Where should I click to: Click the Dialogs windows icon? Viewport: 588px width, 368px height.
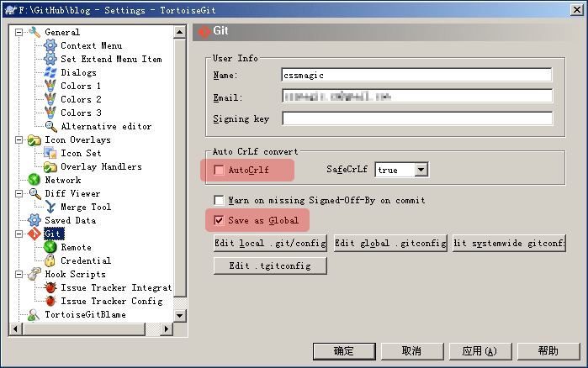(50, 72)
